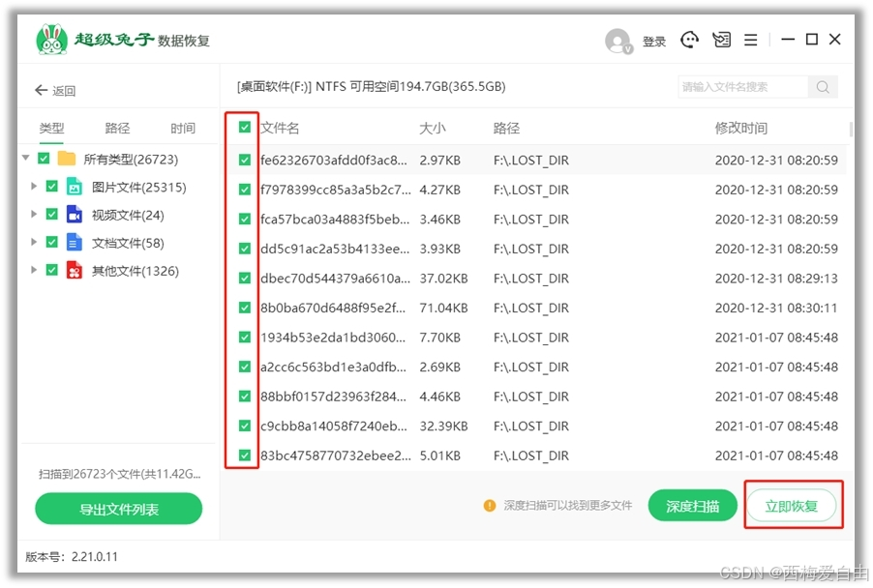Sort by 大小 column header

(433, 129)
